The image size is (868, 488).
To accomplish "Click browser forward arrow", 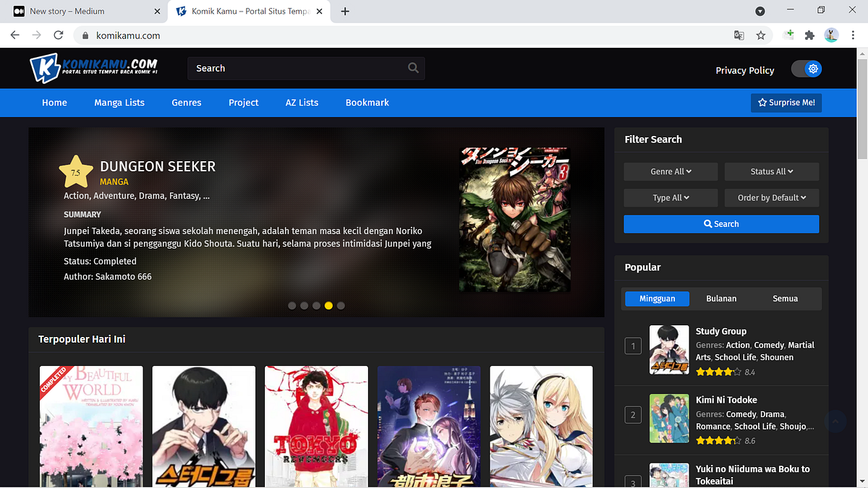I will (37, 35).
